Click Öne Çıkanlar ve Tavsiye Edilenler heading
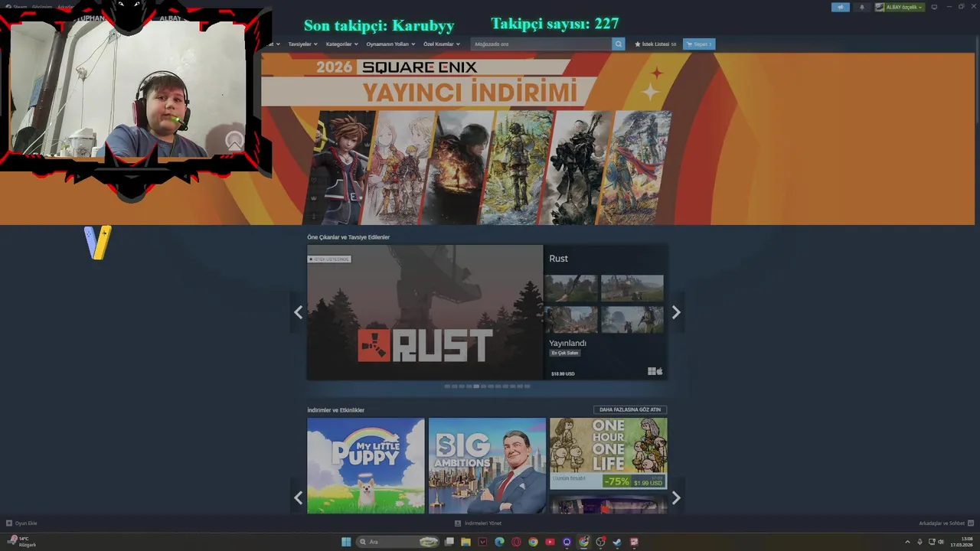Screen dimensions: 980x551 pos(348,237)
